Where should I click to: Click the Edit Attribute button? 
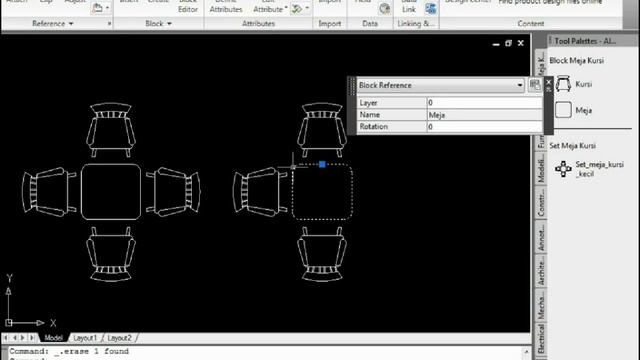click(268, 6)
